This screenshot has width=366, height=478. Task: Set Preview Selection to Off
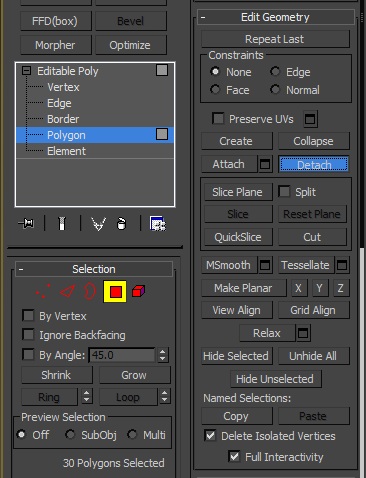point(21,434)
